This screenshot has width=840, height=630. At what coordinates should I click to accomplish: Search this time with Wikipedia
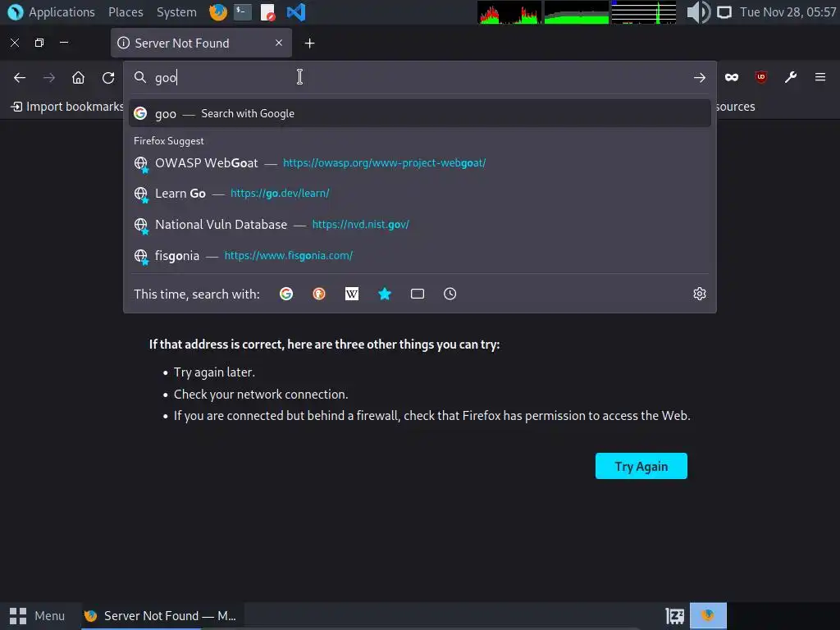[x=351, y=294]
